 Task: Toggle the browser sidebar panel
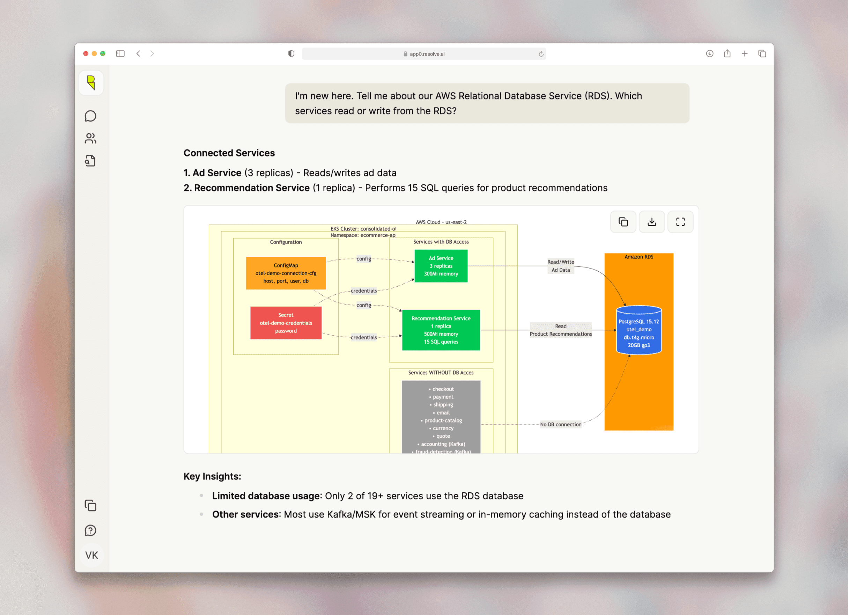click(x=120, y=53)
